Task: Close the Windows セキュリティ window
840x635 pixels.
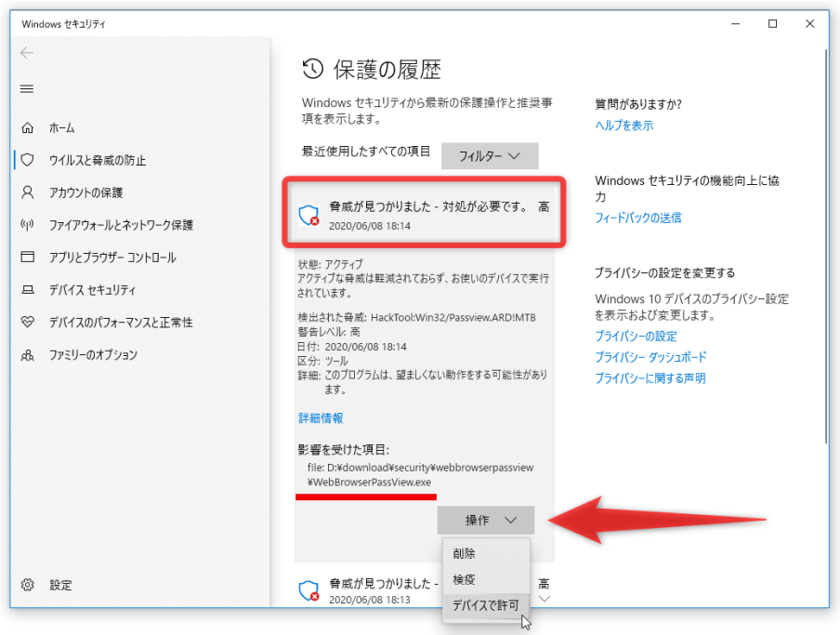Action: (809, 23)
